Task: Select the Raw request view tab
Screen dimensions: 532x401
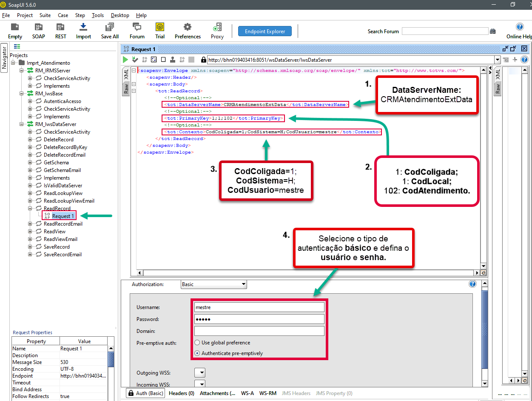Action: [126, 89]
